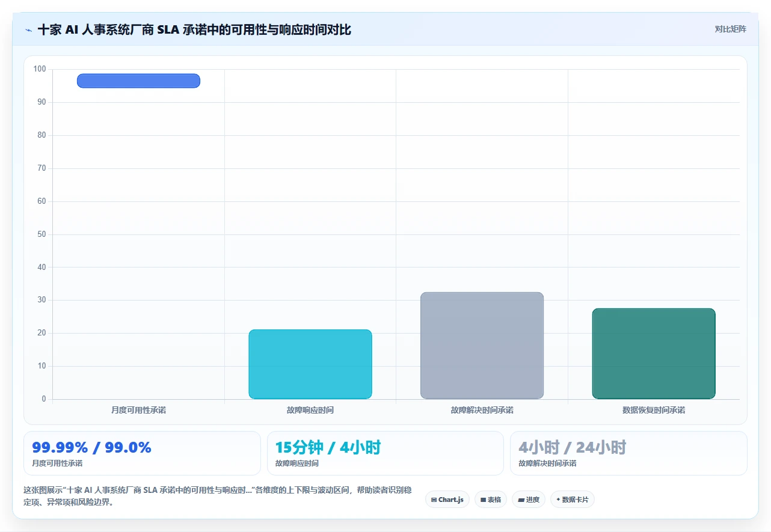
Task: Click the 数据卡片 chip
Action: [x=572, y=500]
